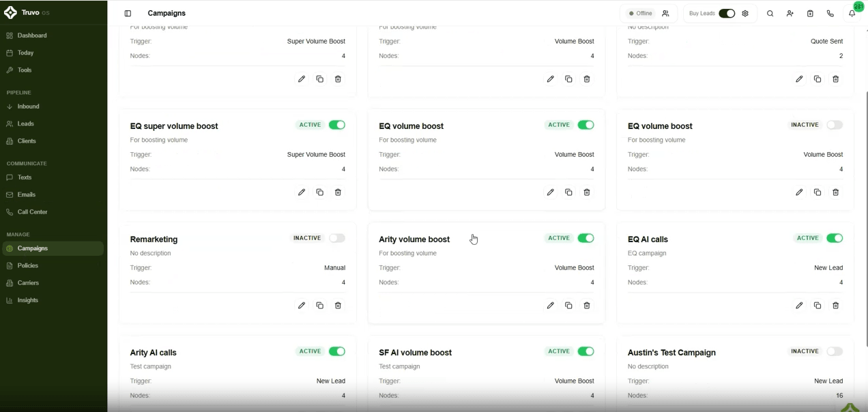Viewport: 868px width, 412px height.
Task: Disable the active EQ volume boost toggle
Action: pyautogui.click(x=586, y=125)
